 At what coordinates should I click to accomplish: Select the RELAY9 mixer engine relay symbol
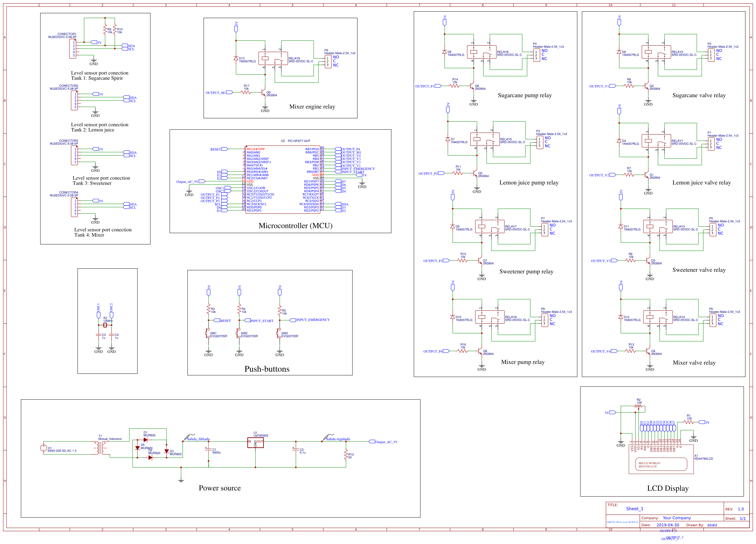273,58
